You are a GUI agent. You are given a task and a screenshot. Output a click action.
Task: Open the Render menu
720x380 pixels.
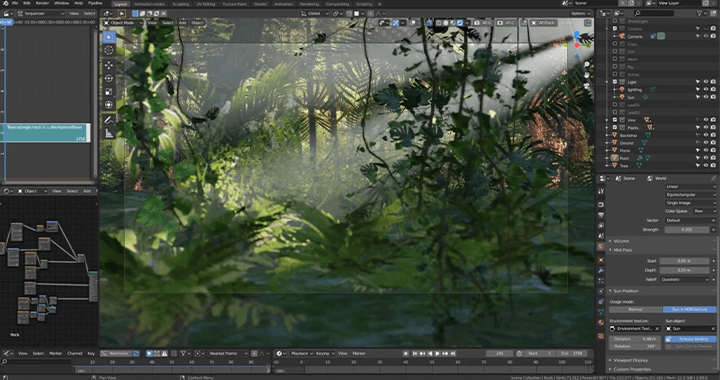point(42,3)
